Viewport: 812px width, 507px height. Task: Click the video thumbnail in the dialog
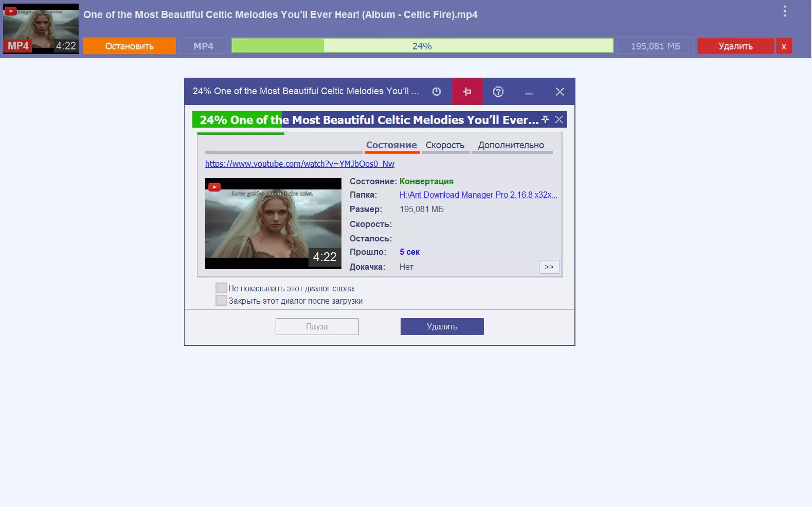coord(273,223)
